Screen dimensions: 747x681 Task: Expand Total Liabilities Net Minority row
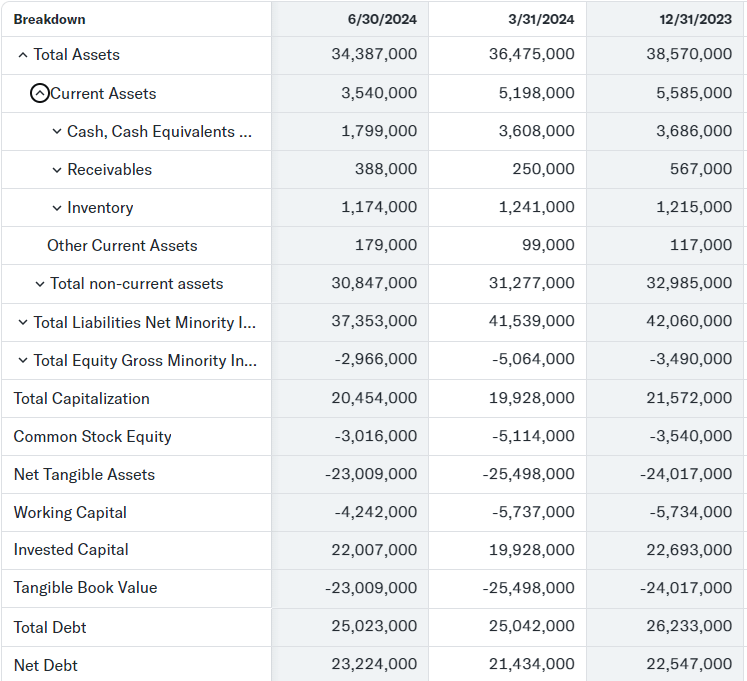point(23,322)
